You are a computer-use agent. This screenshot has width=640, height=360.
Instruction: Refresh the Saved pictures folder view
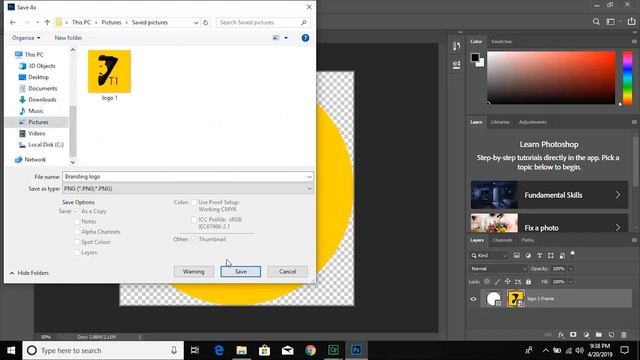tap(206, 22)
